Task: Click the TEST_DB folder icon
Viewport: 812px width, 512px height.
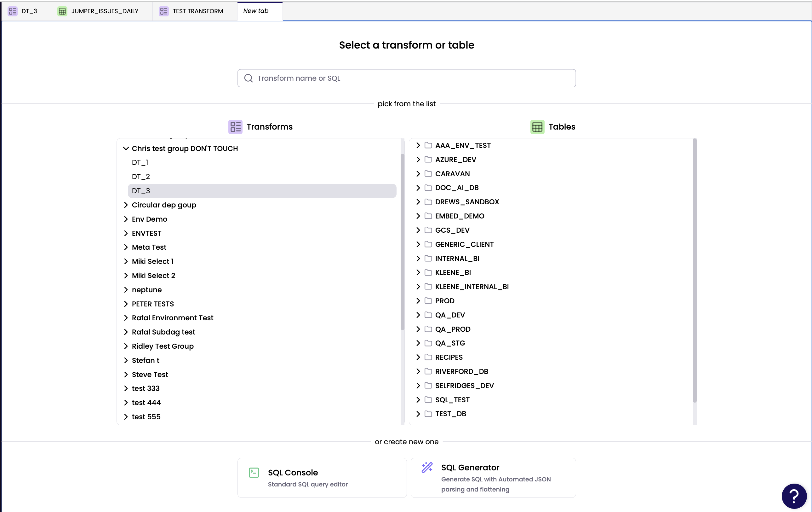Action: pyautogui.click(x=428, y=413)
